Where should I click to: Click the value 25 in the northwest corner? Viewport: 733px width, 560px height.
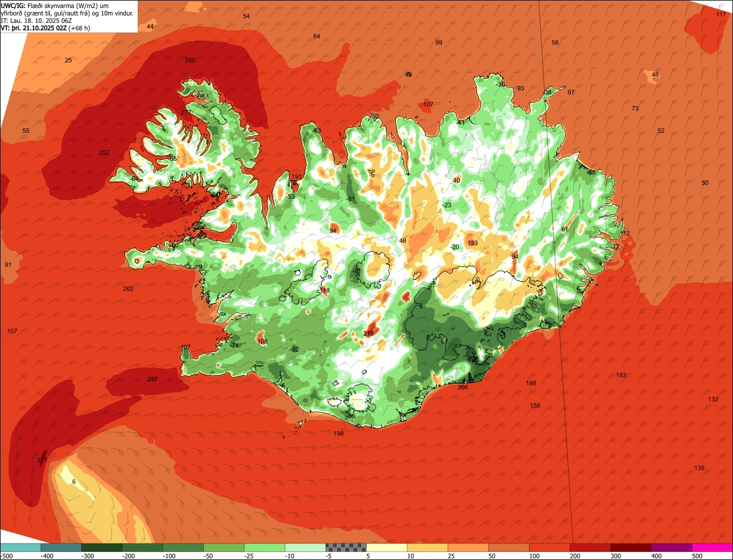68,60
